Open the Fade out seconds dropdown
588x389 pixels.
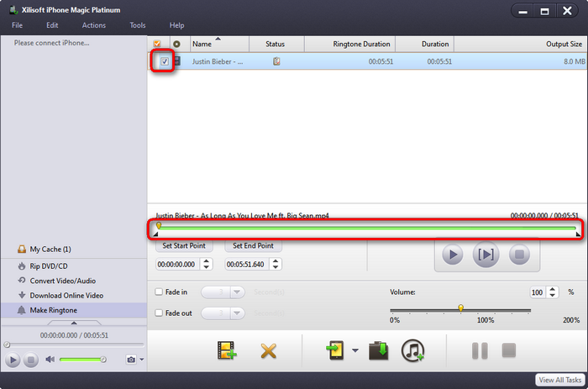click(237, 313)
